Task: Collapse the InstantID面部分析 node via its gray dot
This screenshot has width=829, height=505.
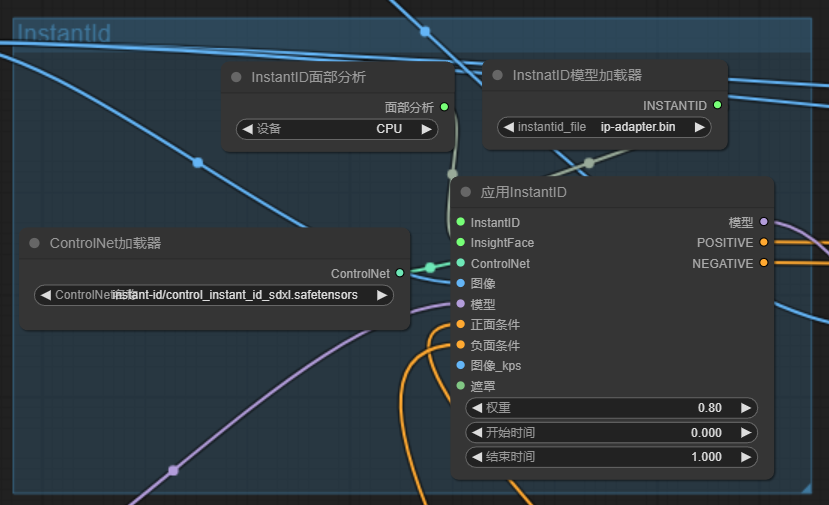Action: click(236, 77)
